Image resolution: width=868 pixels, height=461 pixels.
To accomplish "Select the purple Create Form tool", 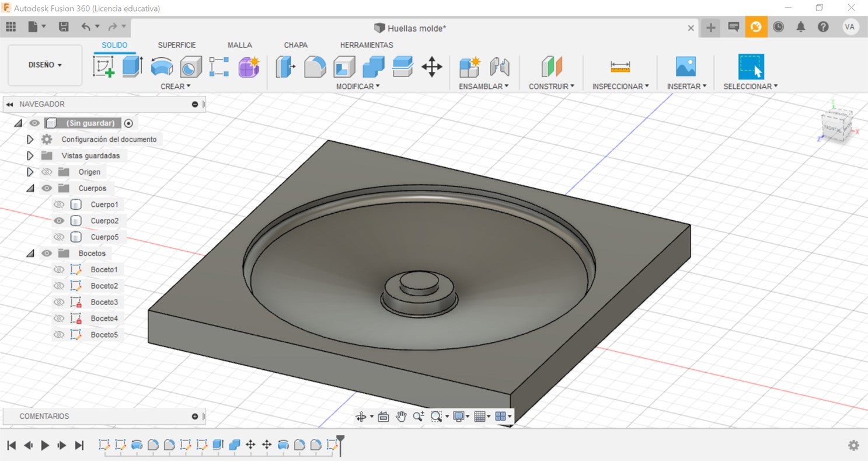I will pyautogui.click(x=249, y=67).
